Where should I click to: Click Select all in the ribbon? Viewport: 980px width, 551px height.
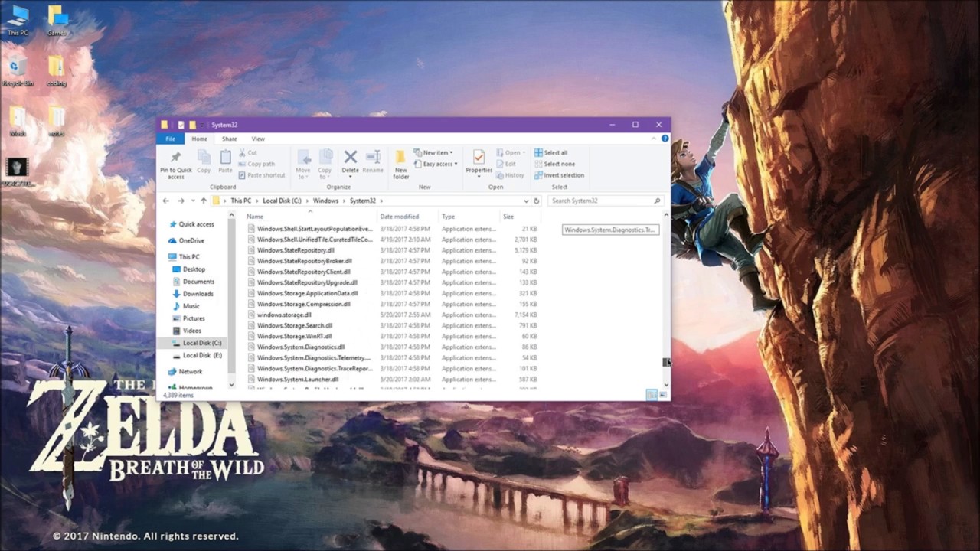[551, 153]
